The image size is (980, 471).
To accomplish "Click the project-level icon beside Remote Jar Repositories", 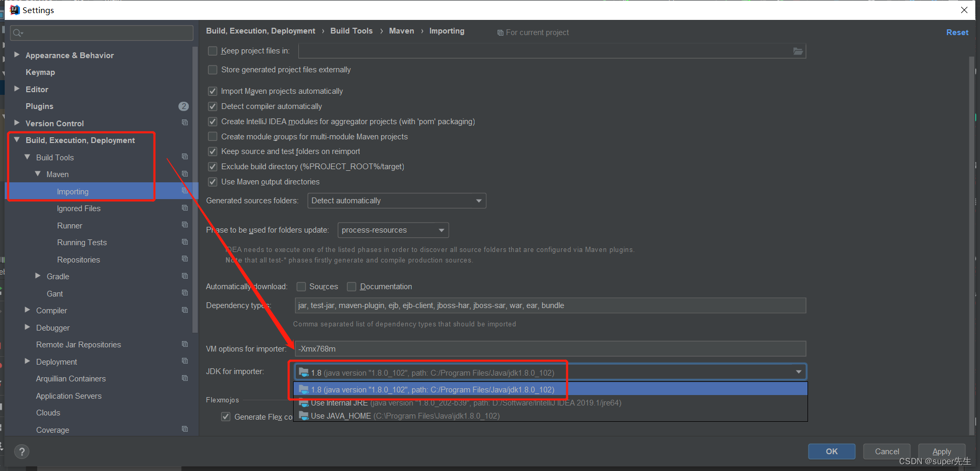I will tap(185, 344).
